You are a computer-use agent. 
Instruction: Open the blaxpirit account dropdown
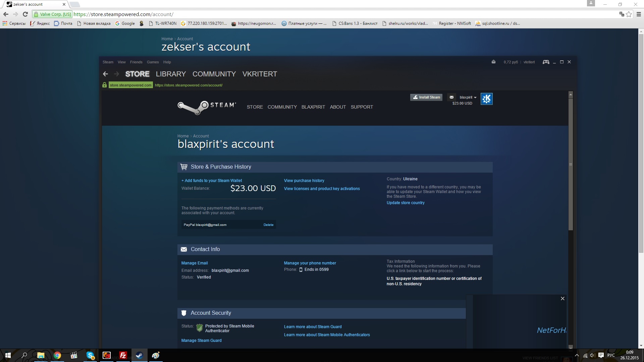[x=468, y=97]
